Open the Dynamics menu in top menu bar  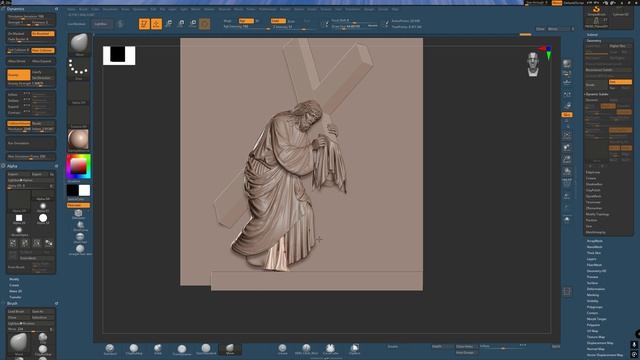(x=140, y=9)
